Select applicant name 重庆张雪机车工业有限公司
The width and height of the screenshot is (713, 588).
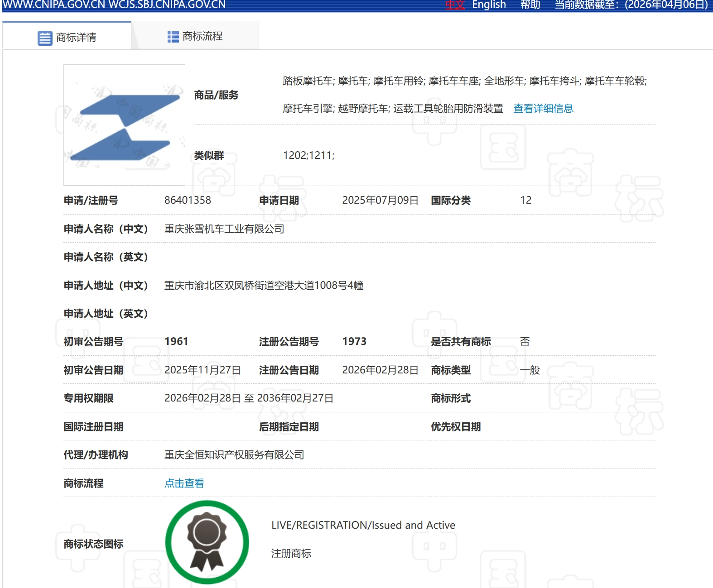(224, 229)
